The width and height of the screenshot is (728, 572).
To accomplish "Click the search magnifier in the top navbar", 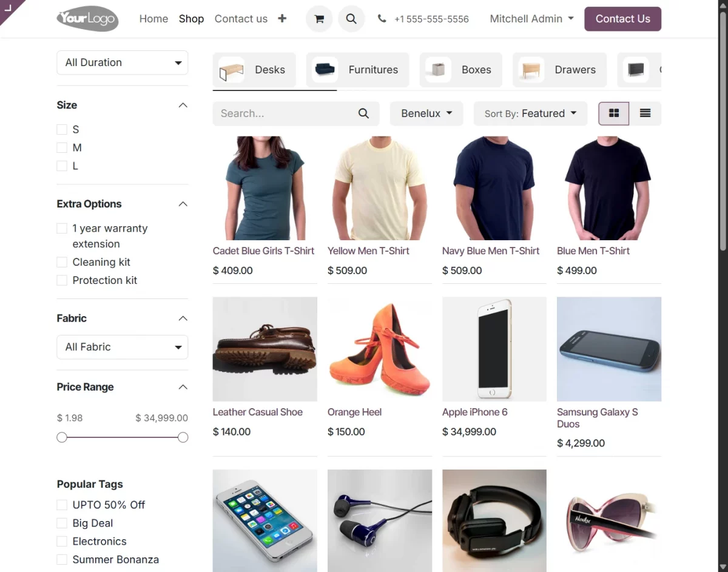I will pyautogui.click(x=351, y=19).
